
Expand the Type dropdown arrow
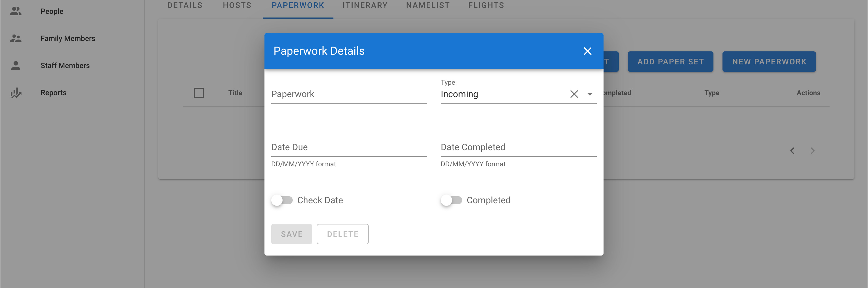(x=590, y=94)
